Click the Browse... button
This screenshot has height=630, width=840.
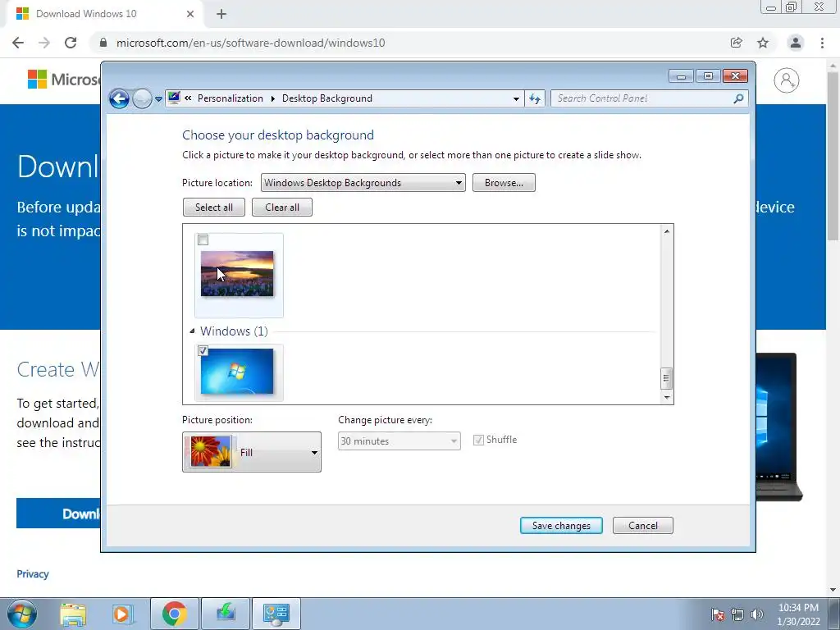point(504,183)
